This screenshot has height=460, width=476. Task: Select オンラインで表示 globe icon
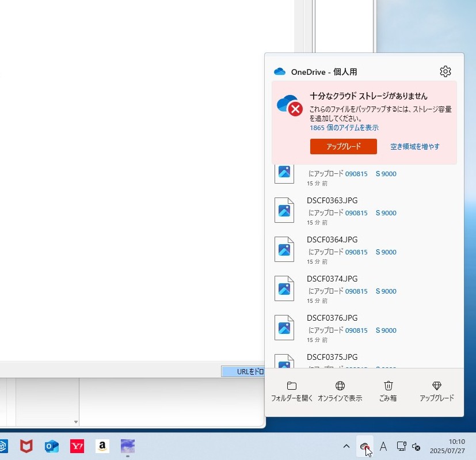[340, 386]
